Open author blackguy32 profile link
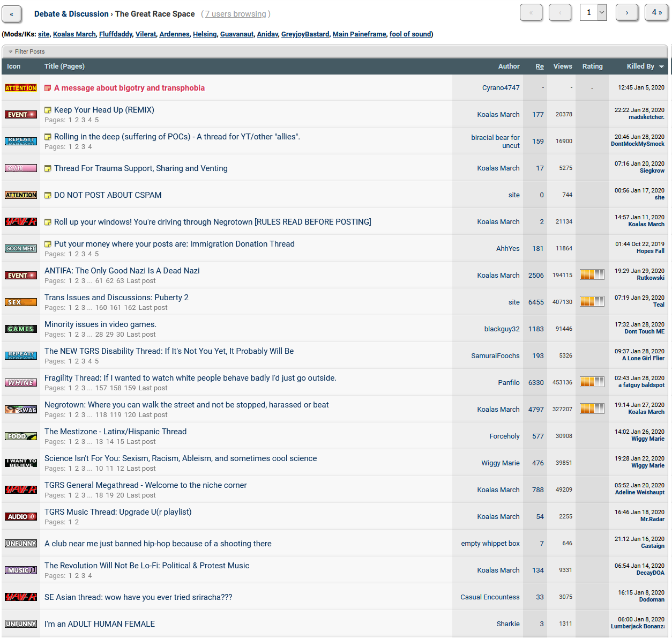Screen dimensions: 672x638 [502, 329]
